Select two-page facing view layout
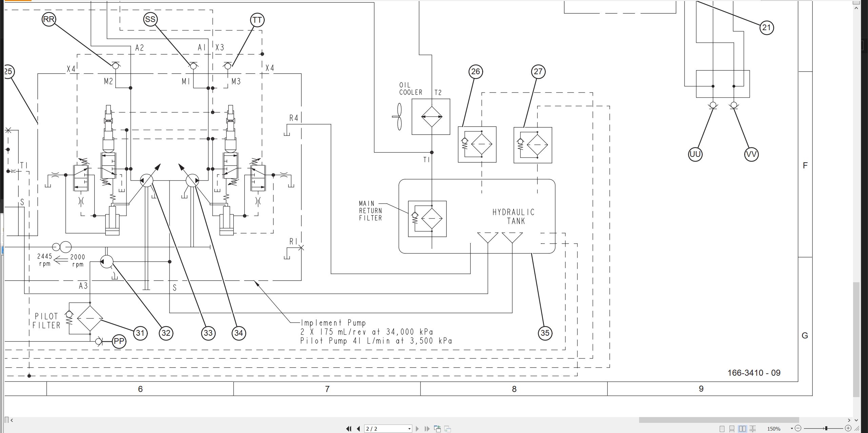This screenshot has width=868, height=433. pos(742,429)
